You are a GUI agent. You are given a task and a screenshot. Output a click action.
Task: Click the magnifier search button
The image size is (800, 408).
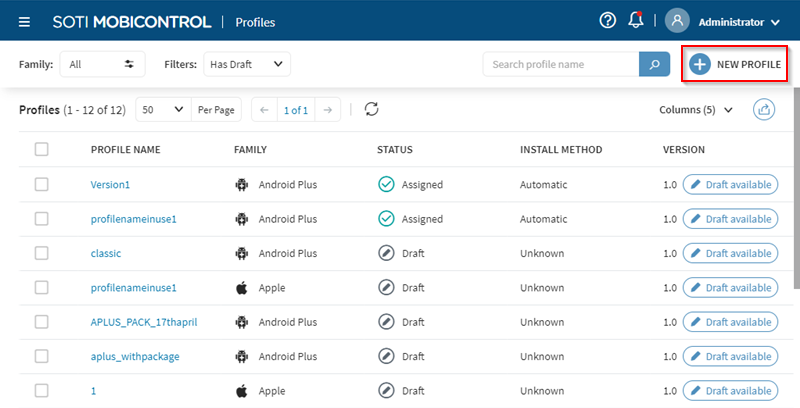[x=654, y=64]
